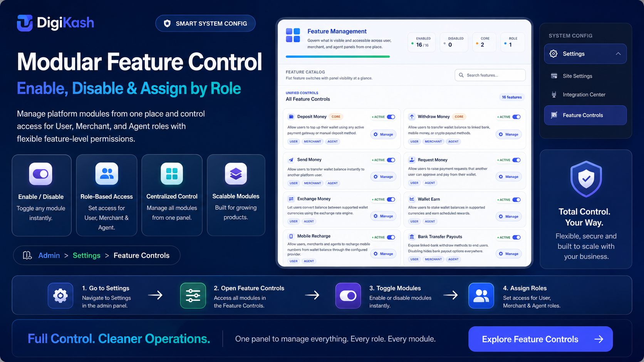Screen dimensions: 644x362
Task: Click the Feature Management four-squares icon
Action: point(293,35)
